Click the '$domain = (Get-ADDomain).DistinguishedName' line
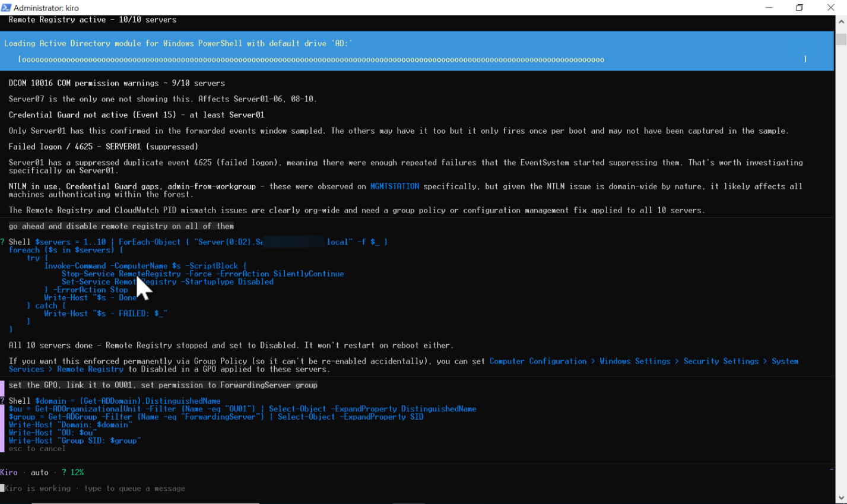This screenshot has width=847, height=504. click(x=128, y=401)
